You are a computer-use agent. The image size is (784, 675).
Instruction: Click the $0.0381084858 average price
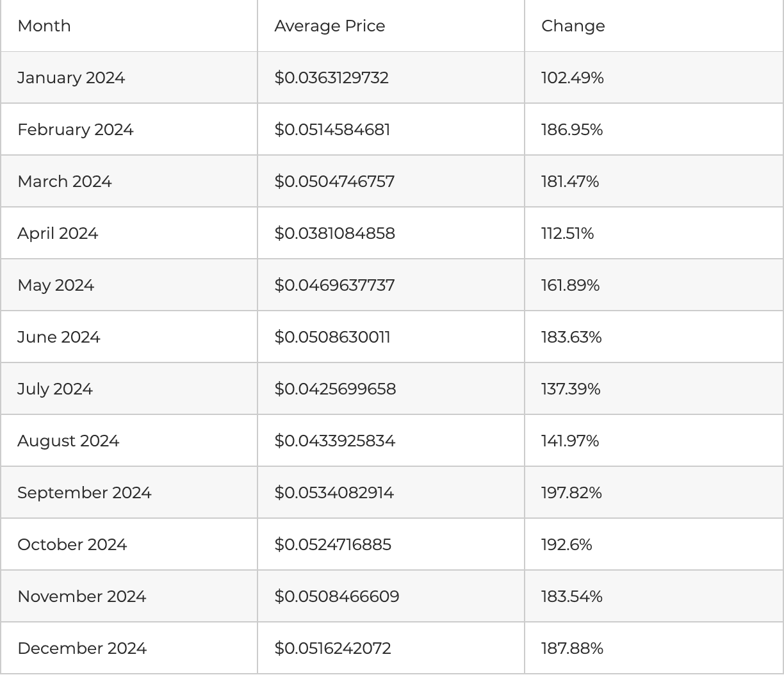tap(334, 233)
